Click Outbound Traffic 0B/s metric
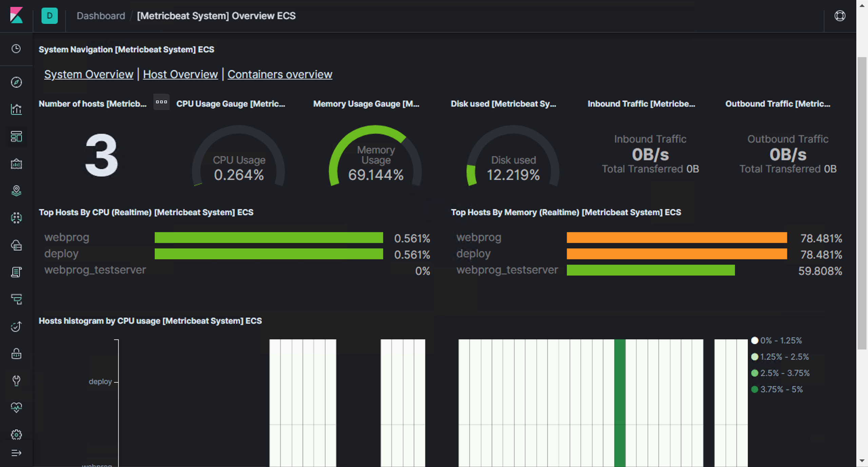868x467 pixels. pyautogui.click(x=788, y=154)
